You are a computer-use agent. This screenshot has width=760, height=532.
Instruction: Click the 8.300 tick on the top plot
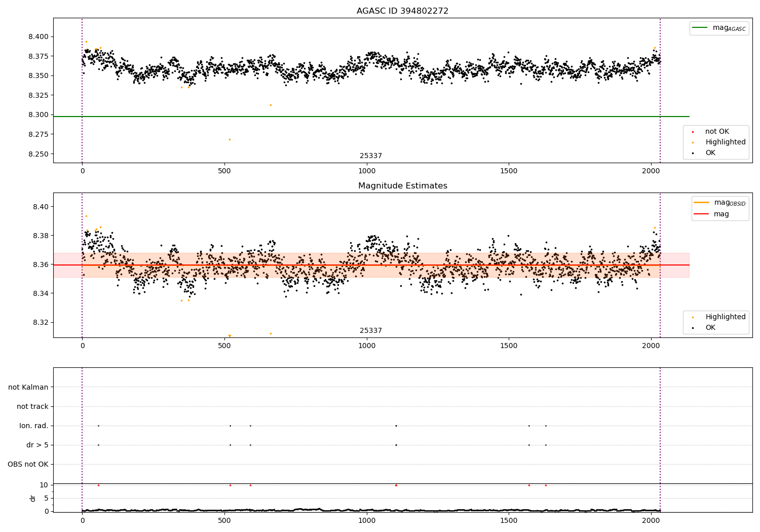[x=39, y=115]
